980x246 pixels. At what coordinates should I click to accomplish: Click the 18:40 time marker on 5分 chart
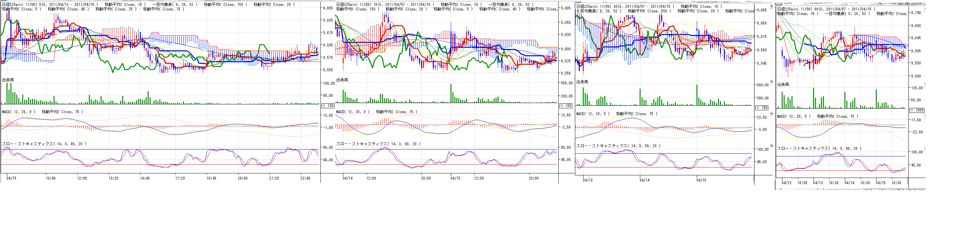(211, 178)
